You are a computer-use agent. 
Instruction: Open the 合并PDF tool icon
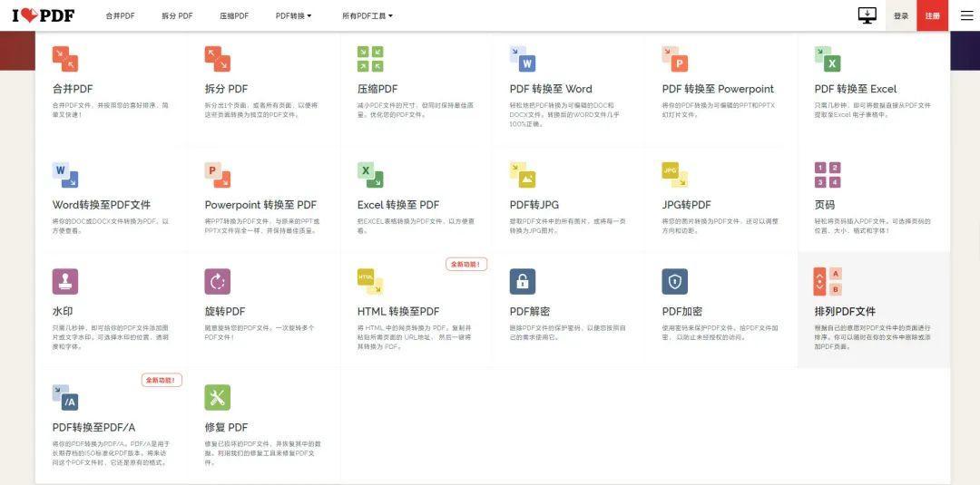[65, 59]
